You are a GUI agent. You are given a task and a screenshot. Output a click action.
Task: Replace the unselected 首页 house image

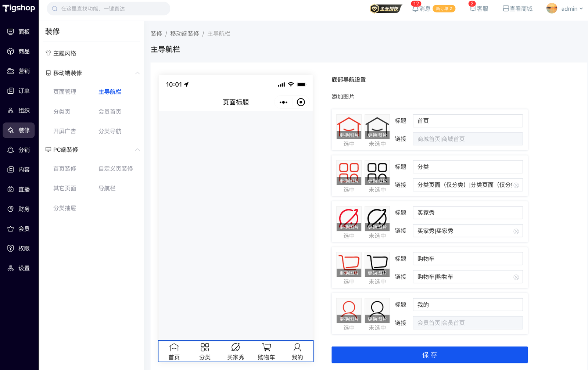coord(377,127)
